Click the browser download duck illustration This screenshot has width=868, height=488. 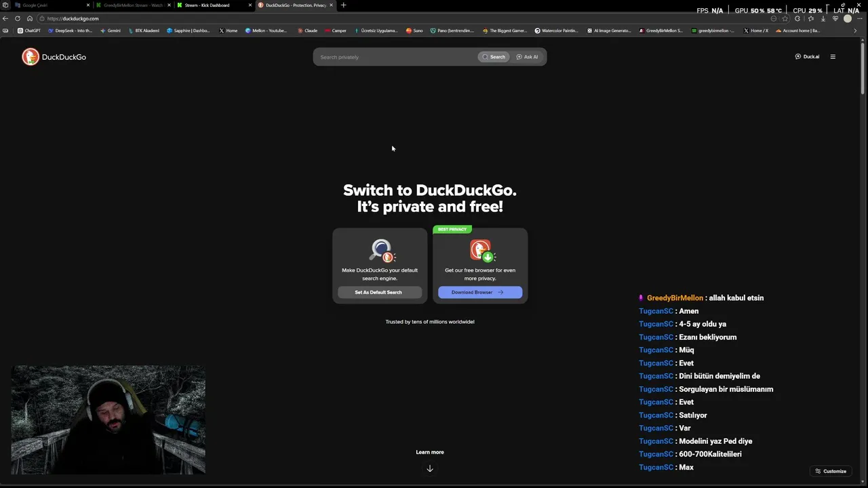(483, 251)
